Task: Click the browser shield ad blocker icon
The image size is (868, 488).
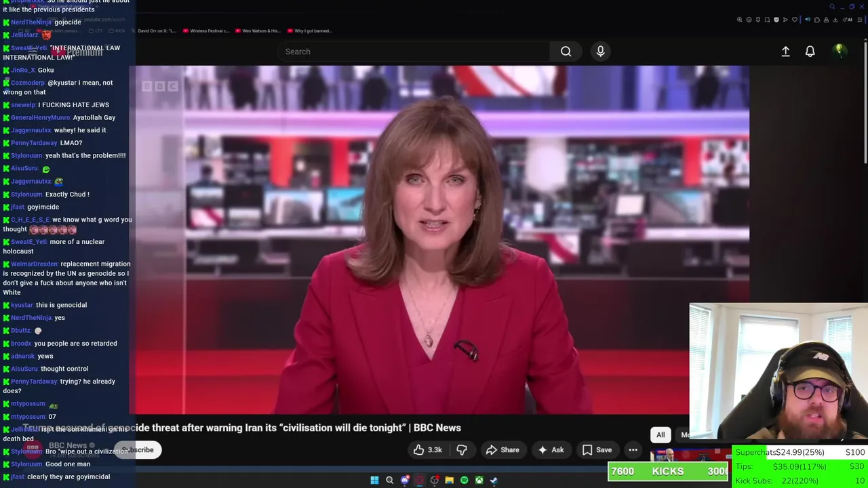Action: [776, 20]
